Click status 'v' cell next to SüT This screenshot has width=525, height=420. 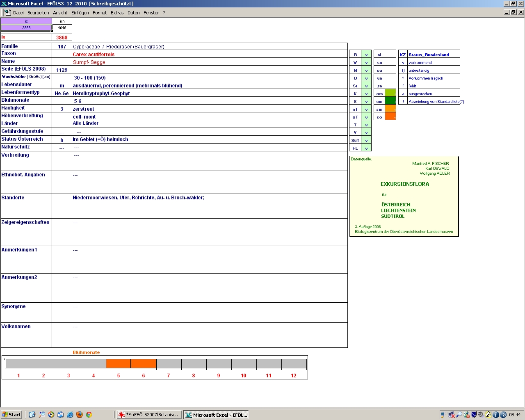coord(366,140)
